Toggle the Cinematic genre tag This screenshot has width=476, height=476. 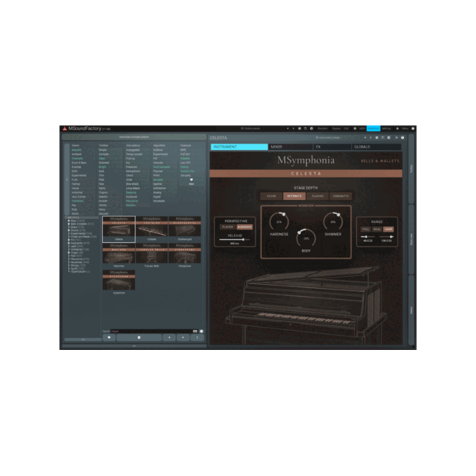click(x=77, y=159)
